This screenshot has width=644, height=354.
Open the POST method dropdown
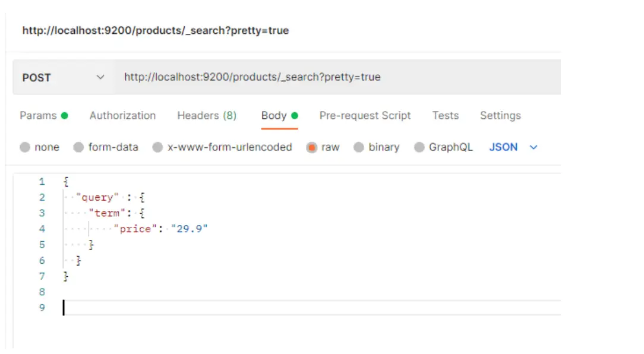[63, 77]
